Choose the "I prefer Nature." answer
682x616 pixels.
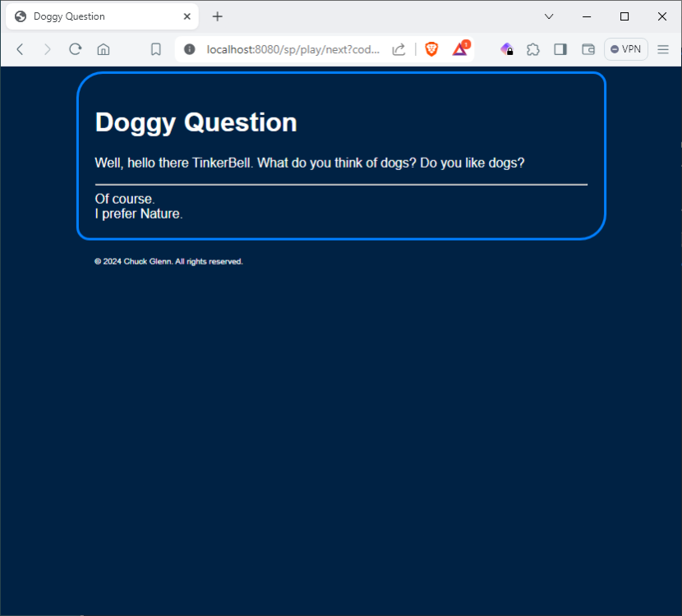[x=139, y=214]
